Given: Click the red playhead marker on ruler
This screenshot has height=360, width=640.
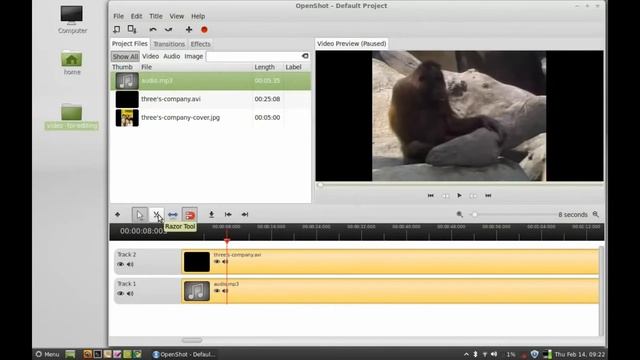Looking at the screenshot, I should (227, 241).
